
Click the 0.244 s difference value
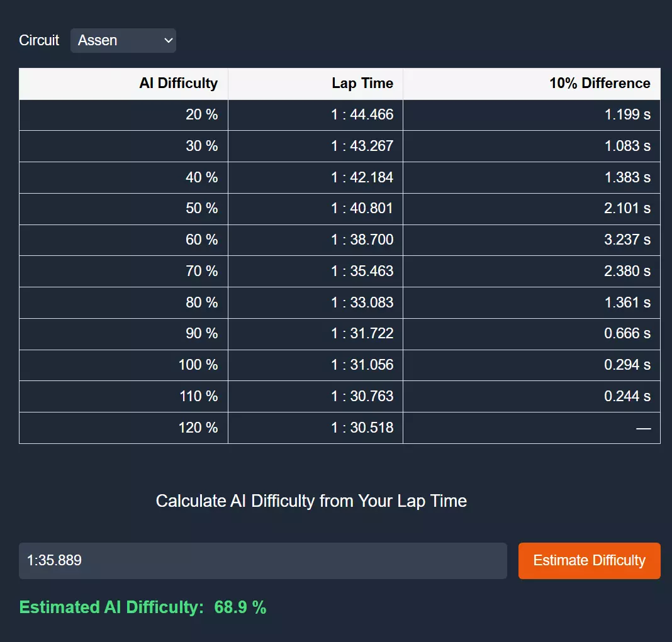627,396
